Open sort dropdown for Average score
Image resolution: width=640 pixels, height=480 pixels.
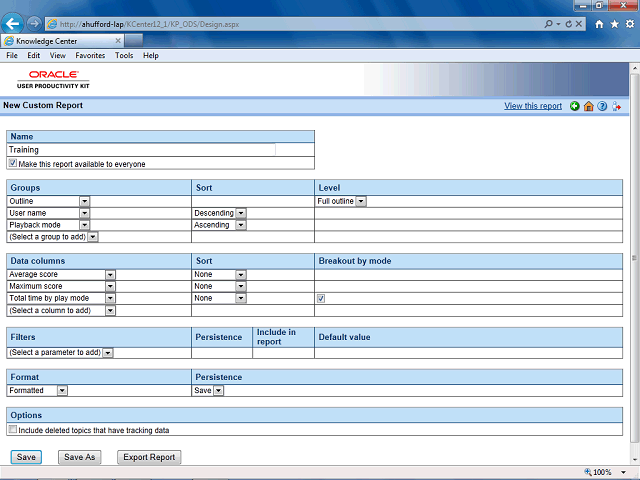pyautogui.click(x=241, y=275)
